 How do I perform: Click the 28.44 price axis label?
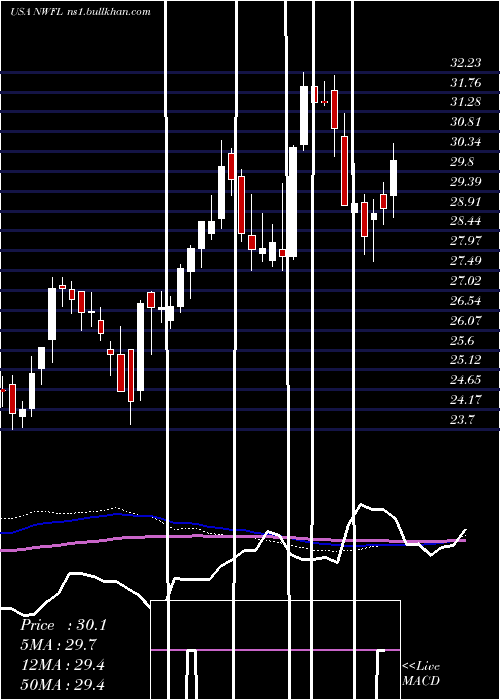466,221
